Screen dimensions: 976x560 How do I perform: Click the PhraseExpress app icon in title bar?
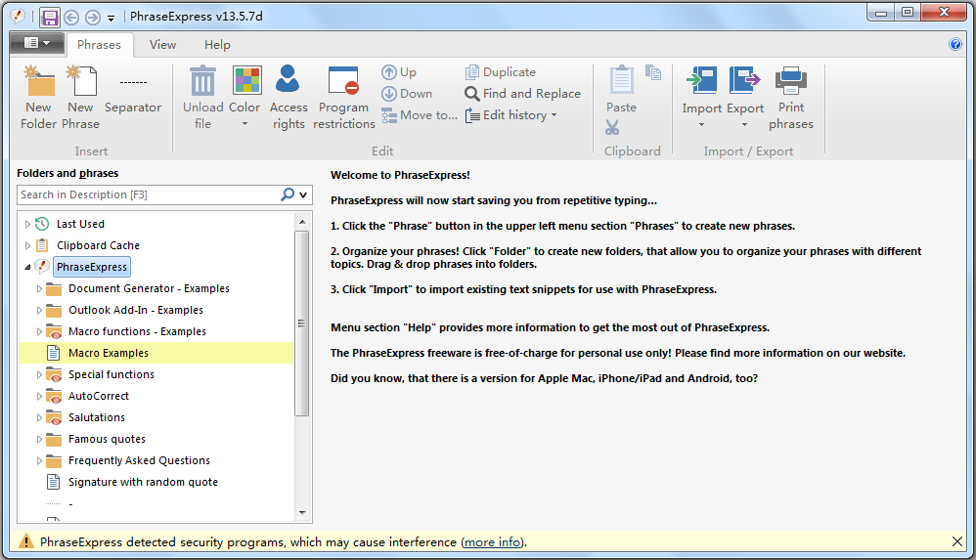tap(18, 17)
